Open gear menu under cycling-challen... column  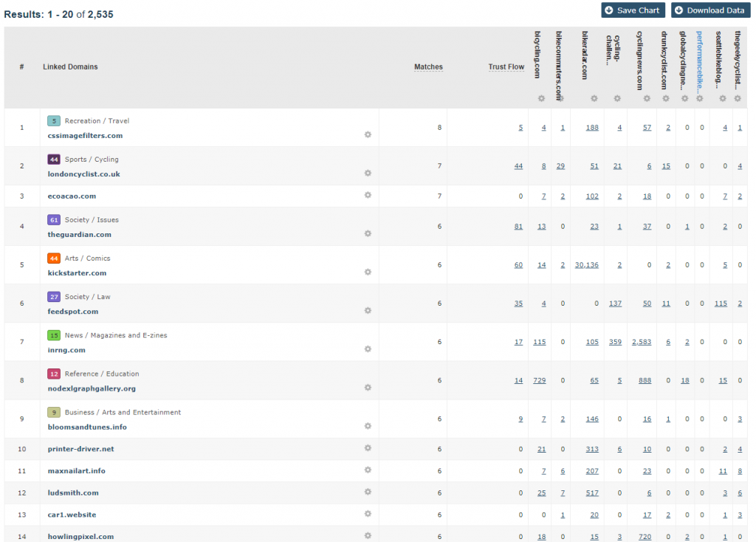click(x=617, y=98)
